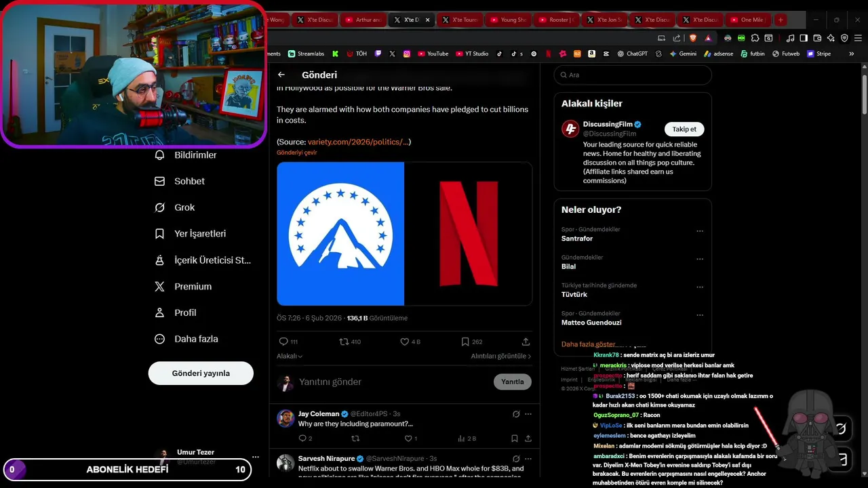868x488 pixels.
Task: Click the Ara search field
Action: coord(633,75)
